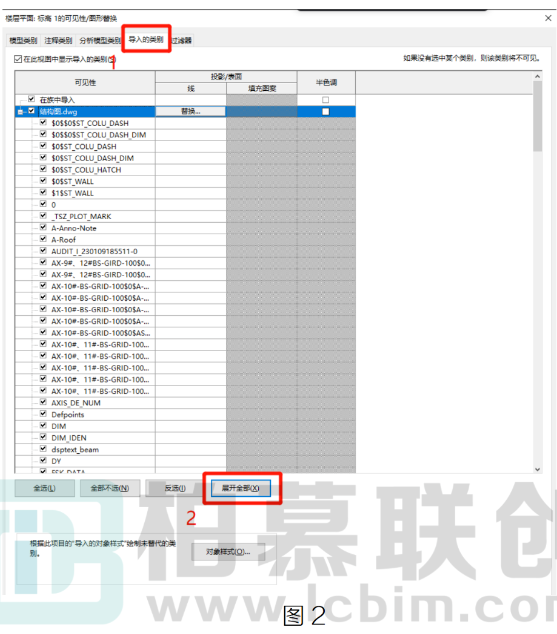This screenshot has width=557, height=634.
Task: Select the $0$ST_COLU_DASH_DIM row label
Action: pos(93,158)
